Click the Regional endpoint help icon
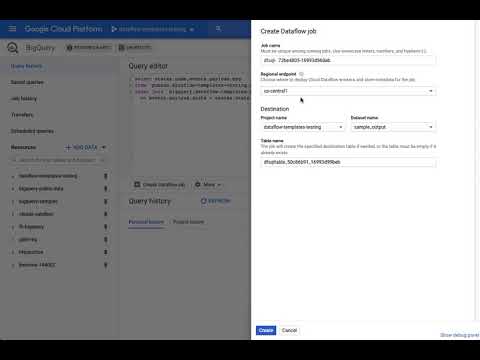This screenshot has height=360, width=480. [x=301, y=74]
